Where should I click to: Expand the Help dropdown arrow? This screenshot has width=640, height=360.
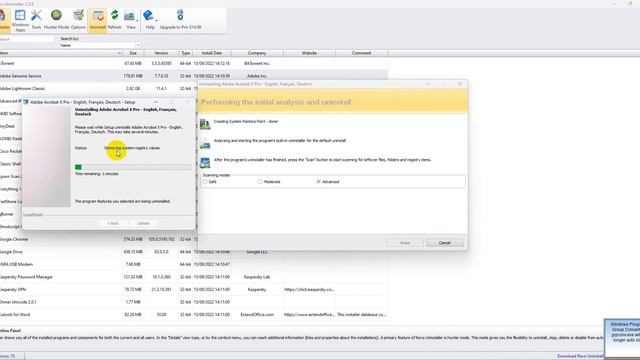point(157,20)
